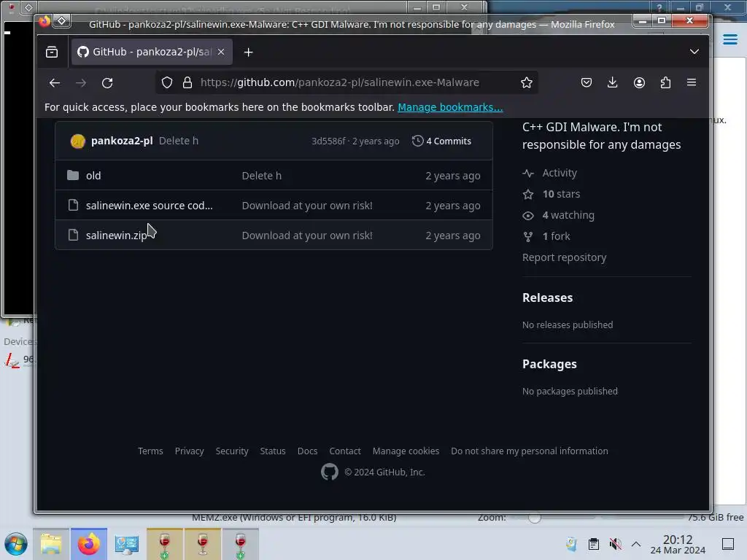Click the folder icon beside old
747x560 pixels.
73,175
